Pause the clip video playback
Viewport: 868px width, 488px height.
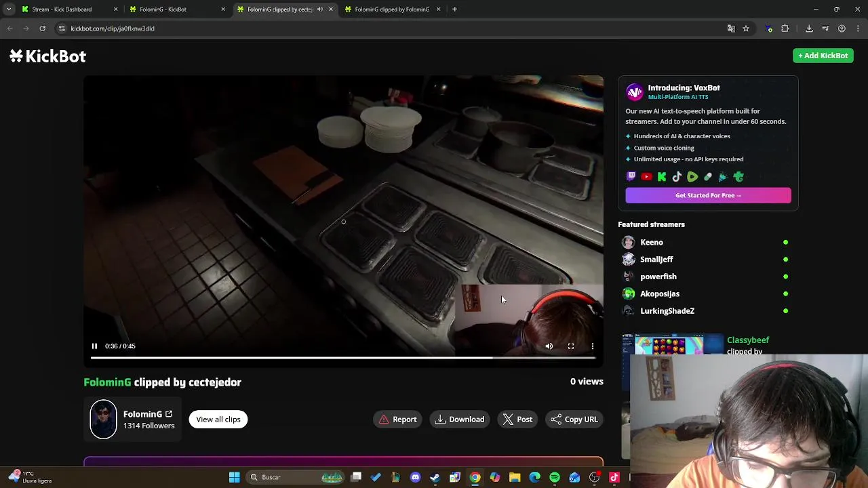tap(94, 346)
